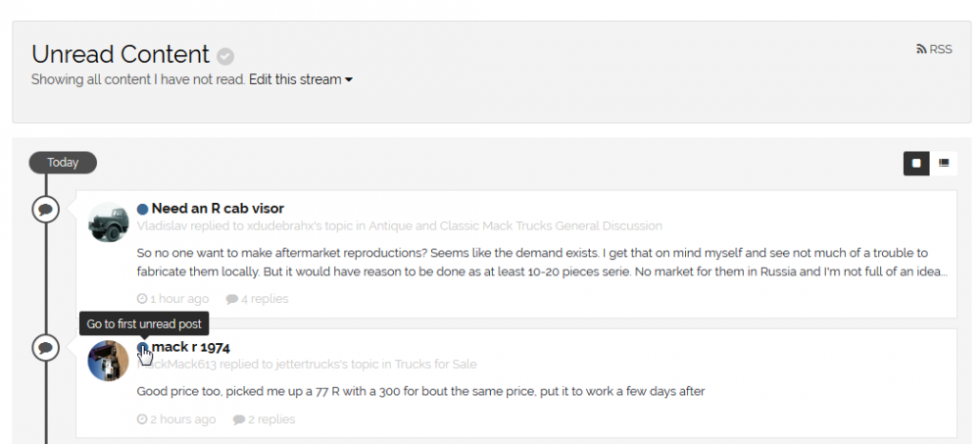Click caret arrow beside Edit this stream
The width and height of the screenshot is (980, 444).
coord(349,80)
